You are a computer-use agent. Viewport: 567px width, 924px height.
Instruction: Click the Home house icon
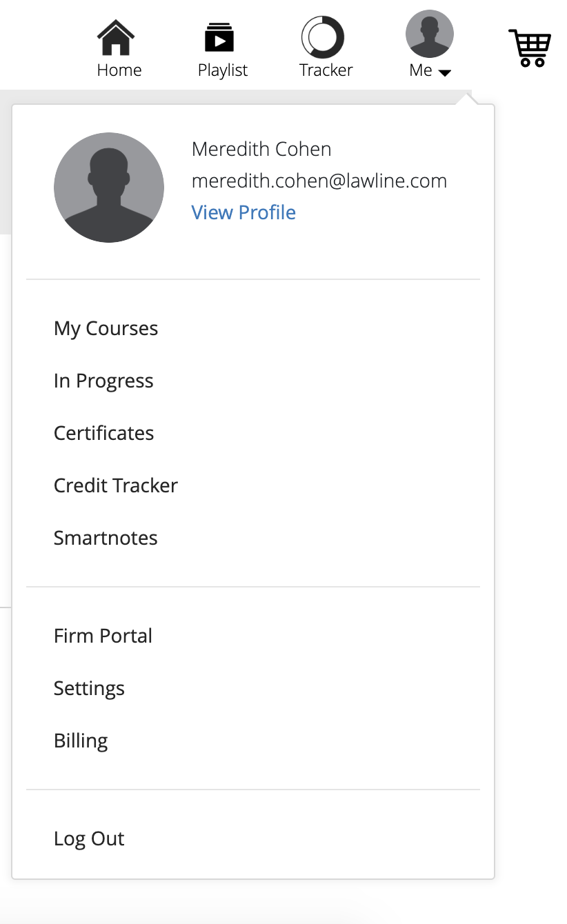tap(116, 37)
